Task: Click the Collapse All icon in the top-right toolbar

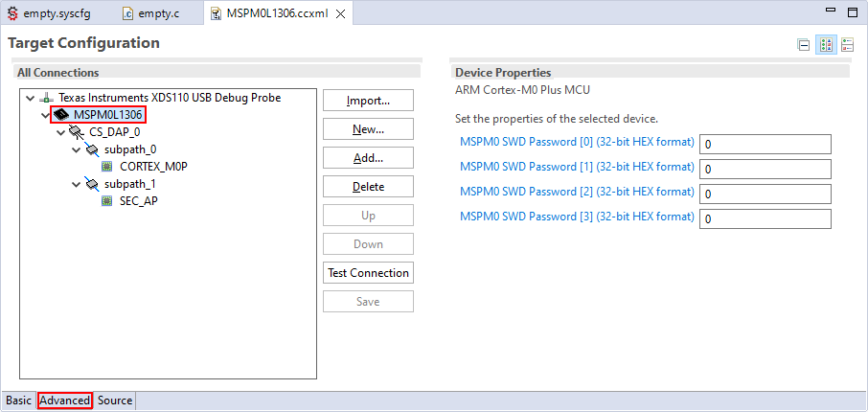Action: point(804,45)
